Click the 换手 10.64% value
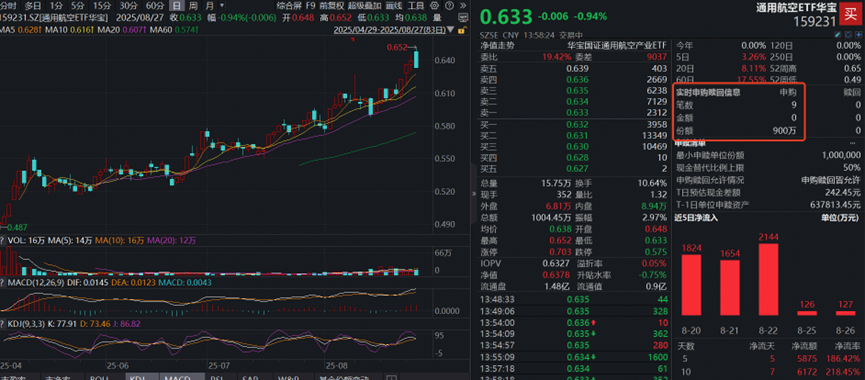The width and height of the screenshot is (865, 380). [x=654, y=183]
